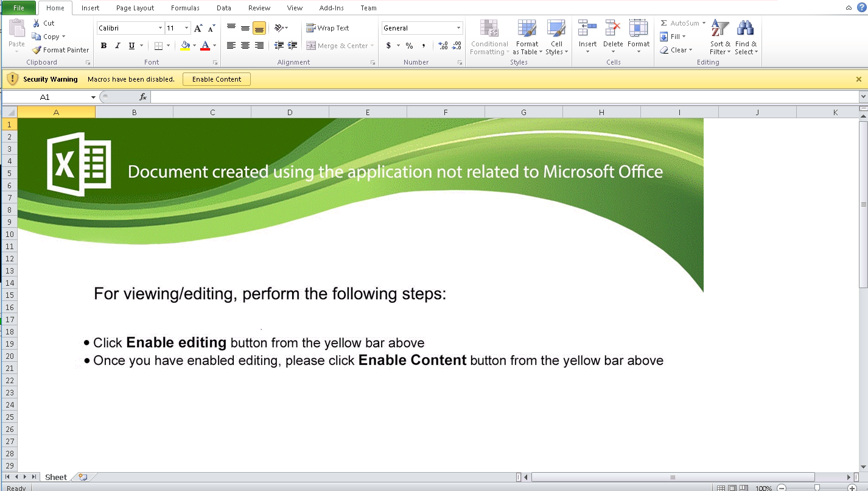Increase font size with Grow Font
This screenshot has width=868, height=491.
198,28
